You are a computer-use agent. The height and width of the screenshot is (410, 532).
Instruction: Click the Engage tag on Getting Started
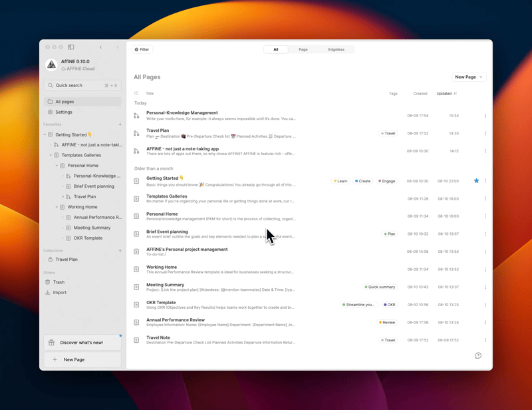click(387, 181)
